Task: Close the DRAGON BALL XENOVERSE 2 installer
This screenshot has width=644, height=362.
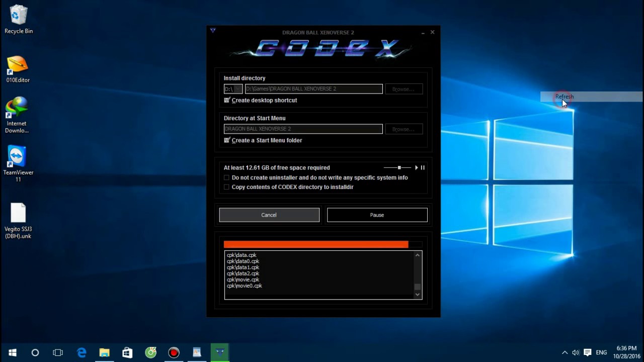Action: pos(432,32)
